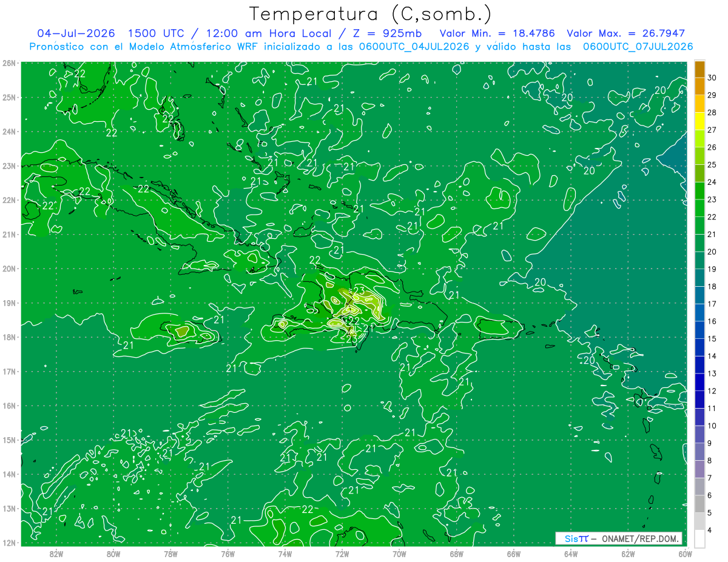This screenshot has height=562, width=728.
Task: Click the 62W longitude axis label
Action: coord(629,554)
